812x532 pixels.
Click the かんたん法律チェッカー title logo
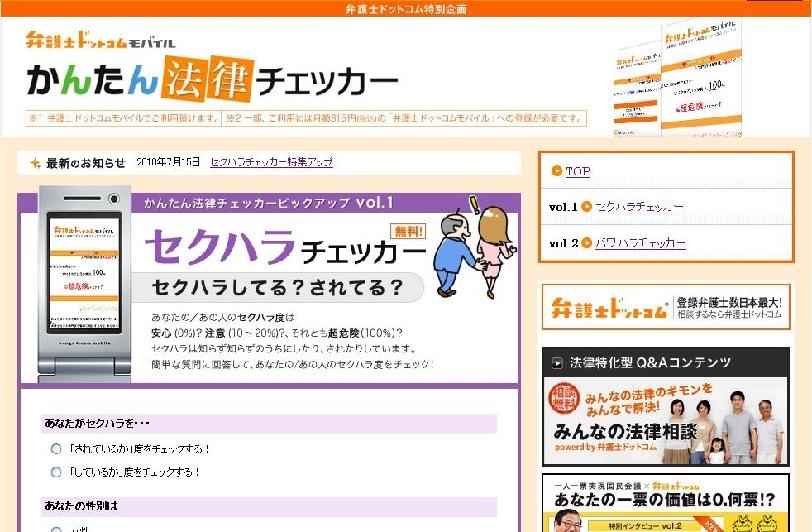pyautogui.click(x=213, y=79)
